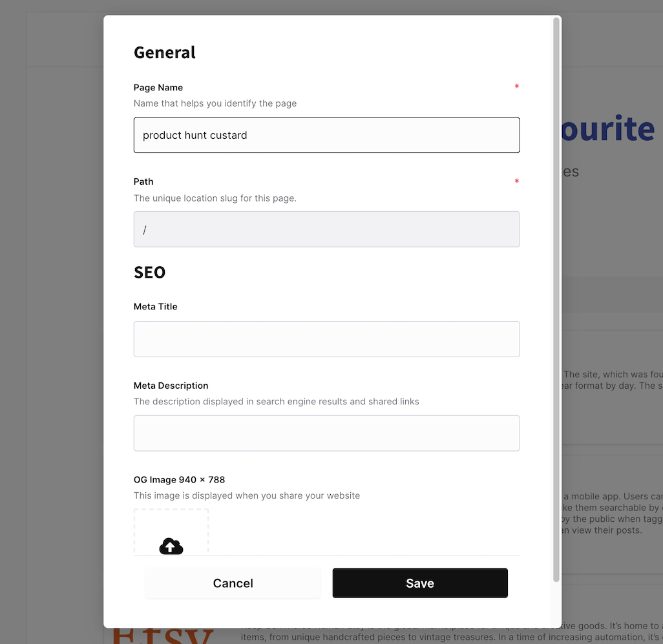This screenshot has height=644, width=663.
Task: Save the page settings
Action: pos(420,583)
